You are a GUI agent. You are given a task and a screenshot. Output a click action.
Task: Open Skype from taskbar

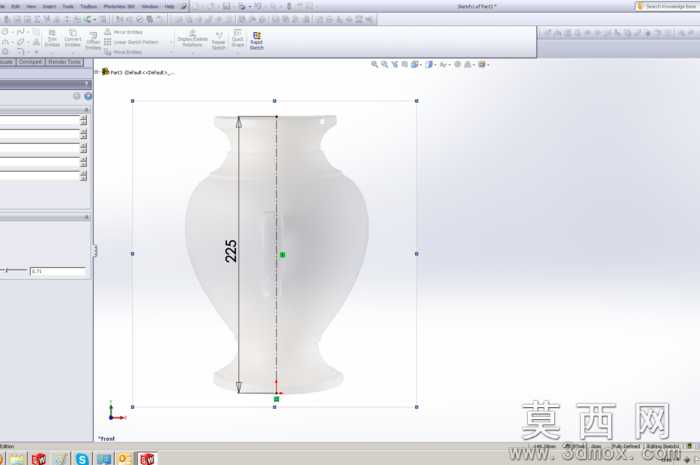pyautogui.click(x=82, y=458)
